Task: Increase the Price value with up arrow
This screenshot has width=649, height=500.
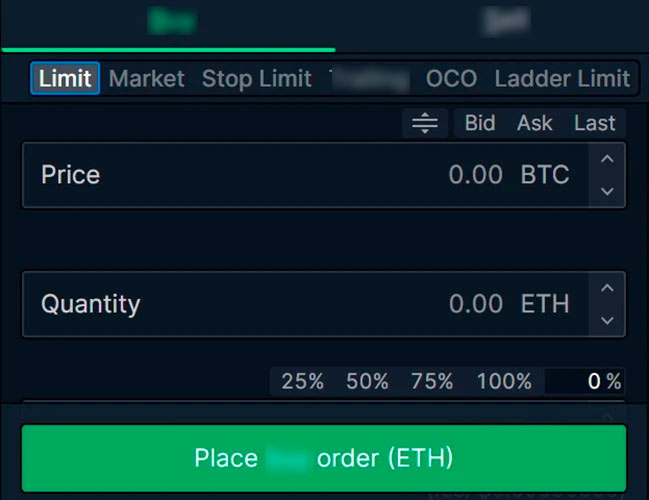Action: (x=606, y=158)
